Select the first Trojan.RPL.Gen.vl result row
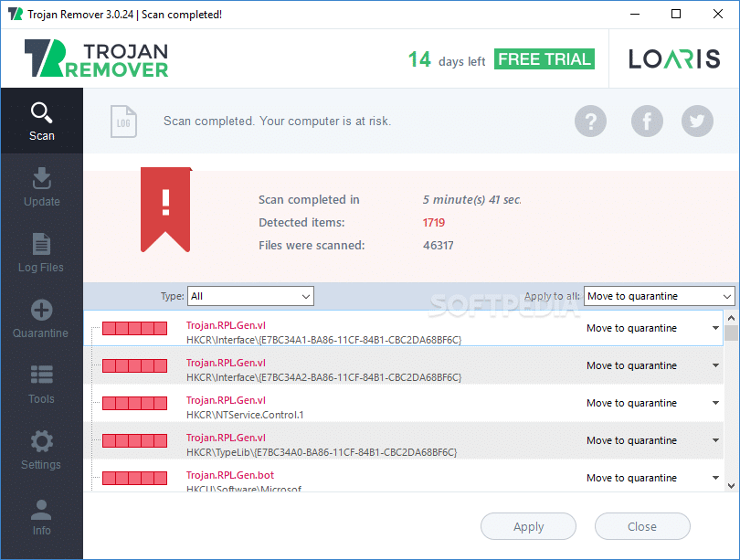 (x=404, y=328)
